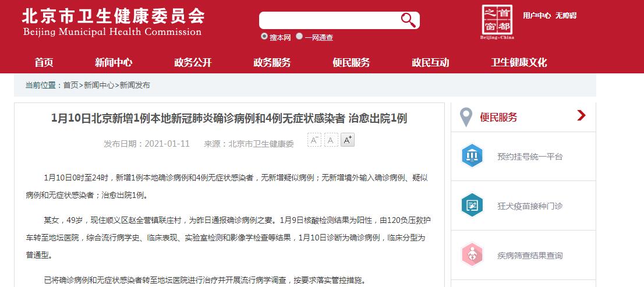Open the 卫生健康文化 navigation menu
644x287 pixels.
pos(519,62)
